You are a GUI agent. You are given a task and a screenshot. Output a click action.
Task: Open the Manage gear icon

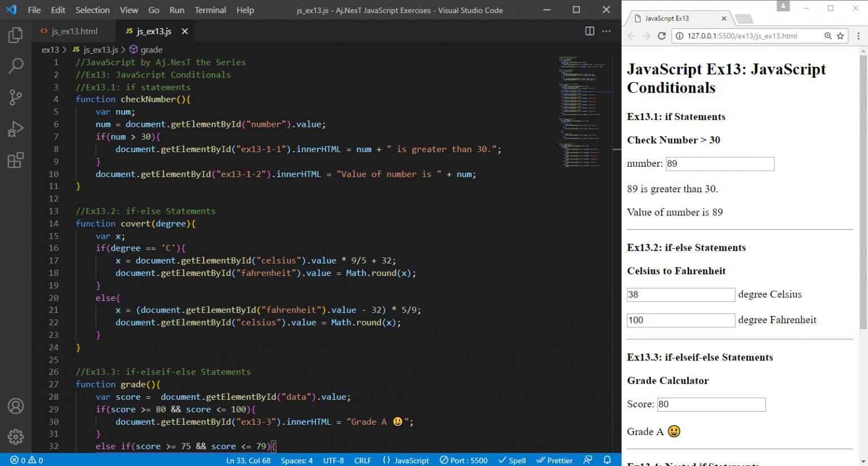(x=15, y=437)
